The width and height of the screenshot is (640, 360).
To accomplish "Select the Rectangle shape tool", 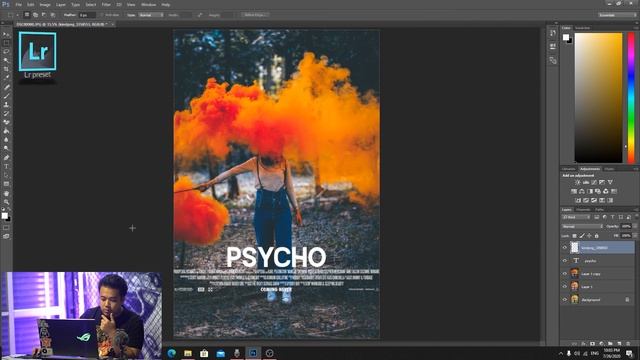I will [6, 184].
